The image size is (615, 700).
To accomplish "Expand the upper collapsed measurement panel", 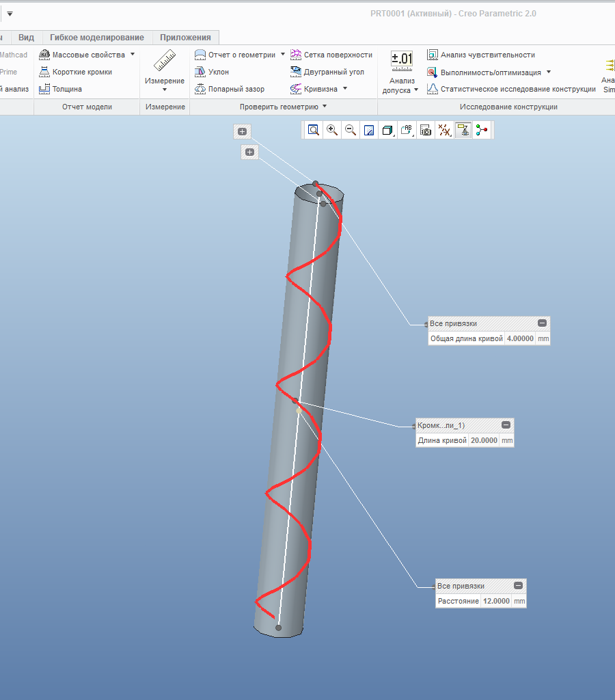I will 243,131.
